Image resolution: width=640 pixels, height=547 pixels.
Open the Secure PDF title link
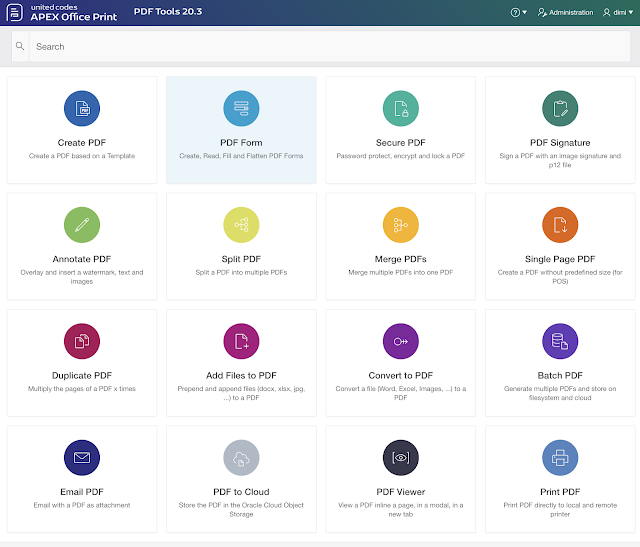[x=400, y=142]
